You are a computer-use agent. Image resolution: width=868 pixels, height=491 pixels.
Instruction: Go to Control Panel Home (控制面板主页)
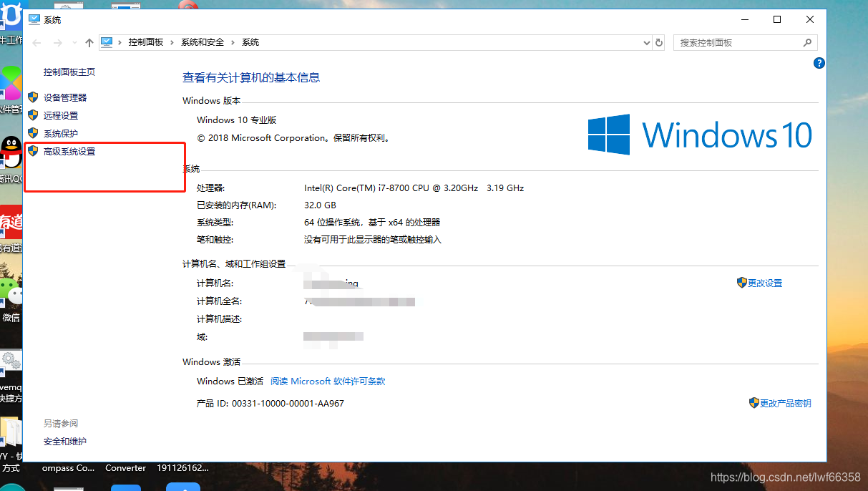click(x=69, y=72)
